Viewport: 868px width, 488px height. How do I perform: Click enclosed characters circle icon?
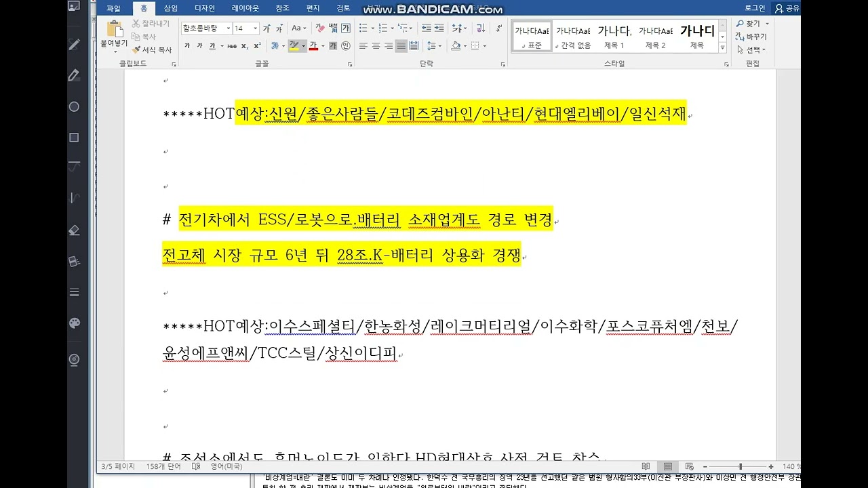point(346,46)
